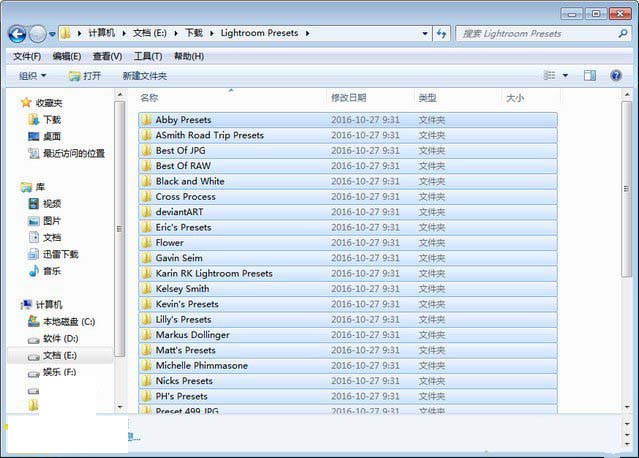Open the 文件(F) menu
639x458 pixels.
coord(27,56)
